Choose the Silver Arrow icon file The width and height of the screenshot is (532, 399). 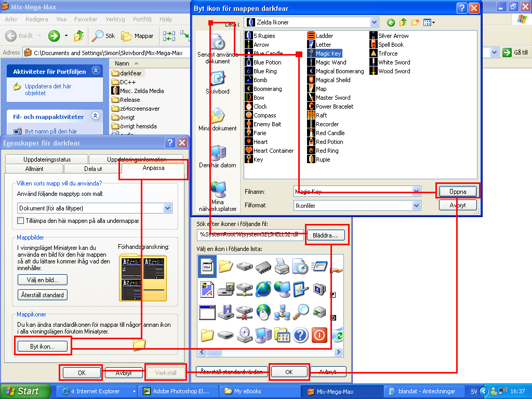[389, 36]
